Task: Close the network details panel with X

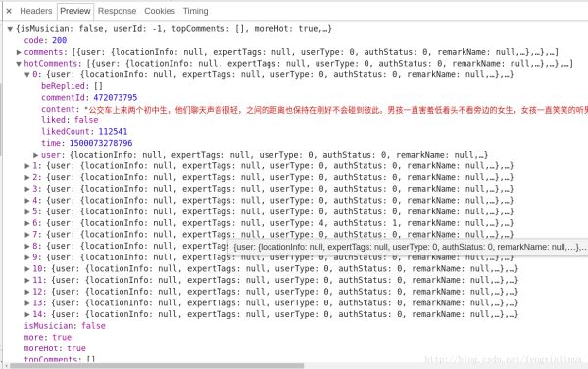Action: (9, 11)
